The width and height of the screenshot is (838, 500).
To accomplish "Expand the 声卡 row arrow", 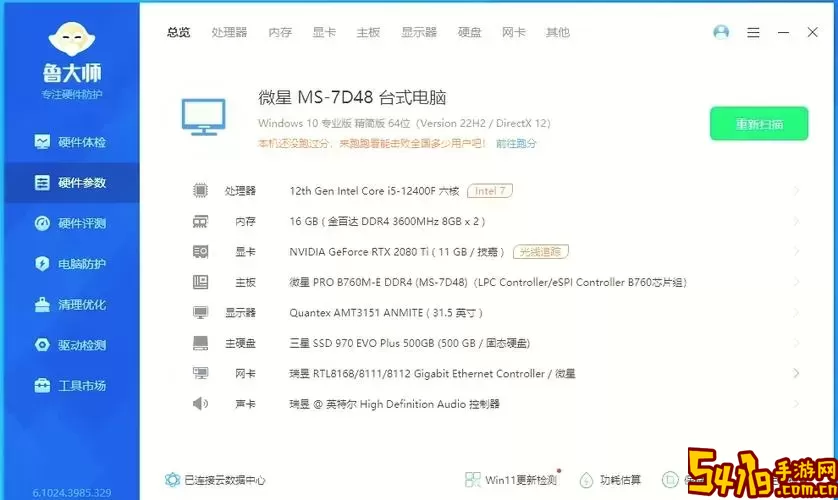I will pyautogui.click(x=796, y=404).
